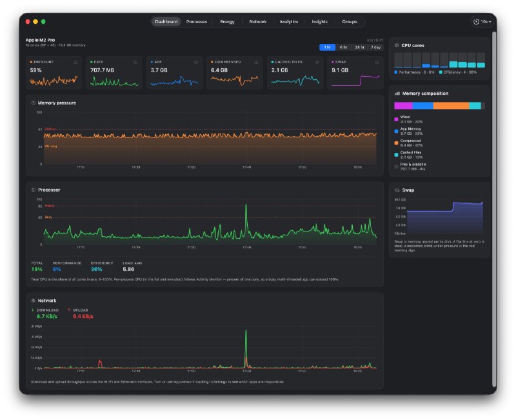Image resolution: width=516 pixels, height=420 pixels.
Task: Click the Compressed orange legend swatch
Action: tap(396, 143)
